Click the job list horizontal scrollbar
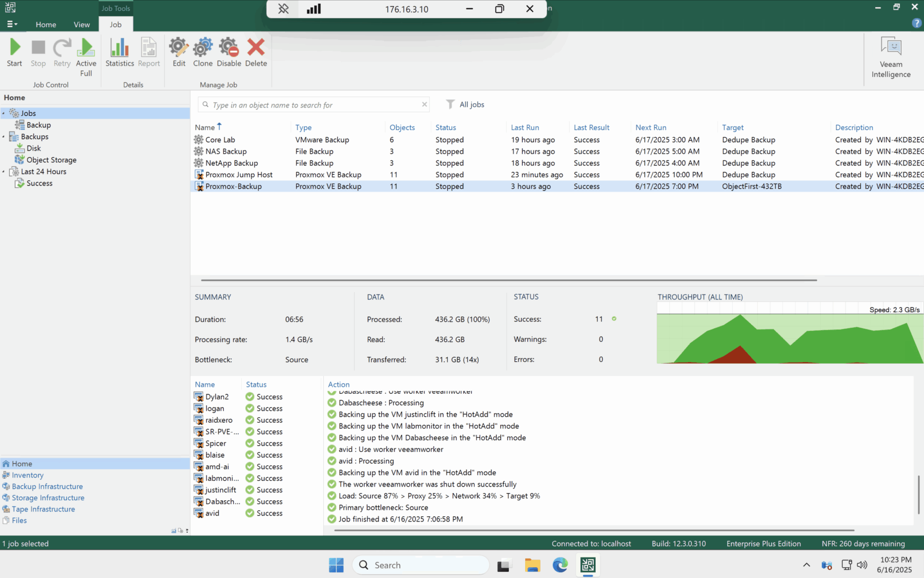The height and width of the screenshot is (578, 924). pyautogui.click(x=508, y=280)
